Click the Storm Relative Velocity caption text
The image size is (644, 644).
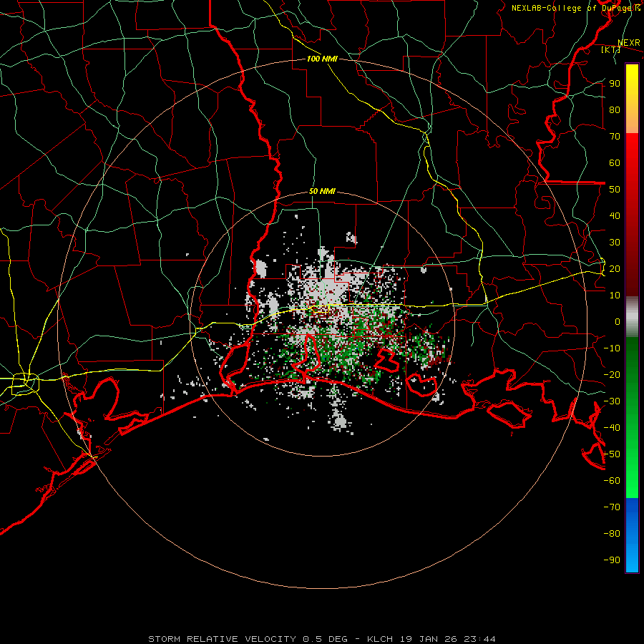(x=321, y=639)
